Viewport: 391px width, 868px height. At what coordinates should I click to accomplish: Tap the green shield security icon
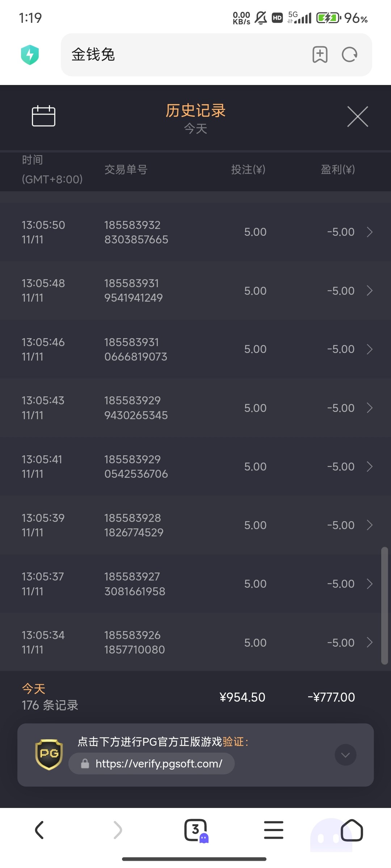pos(30,55)
